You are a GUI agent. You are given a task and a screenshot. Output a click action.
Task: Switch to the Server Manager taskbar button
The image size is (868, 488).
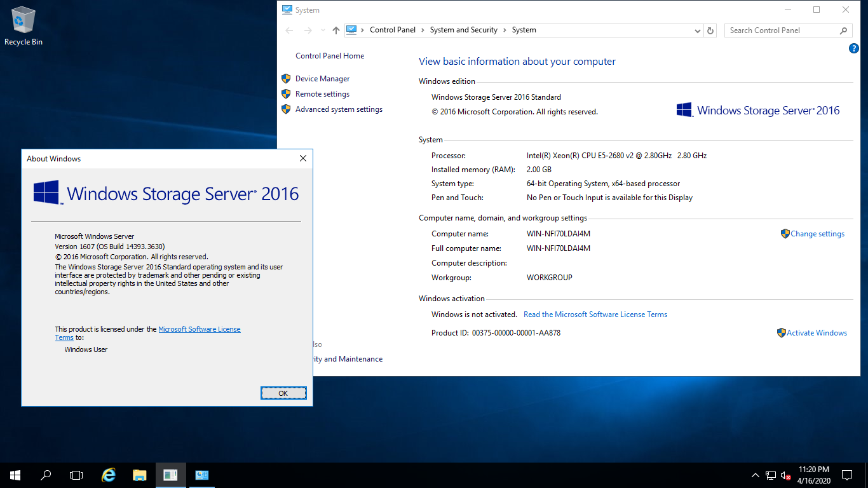tap(170, 475)
